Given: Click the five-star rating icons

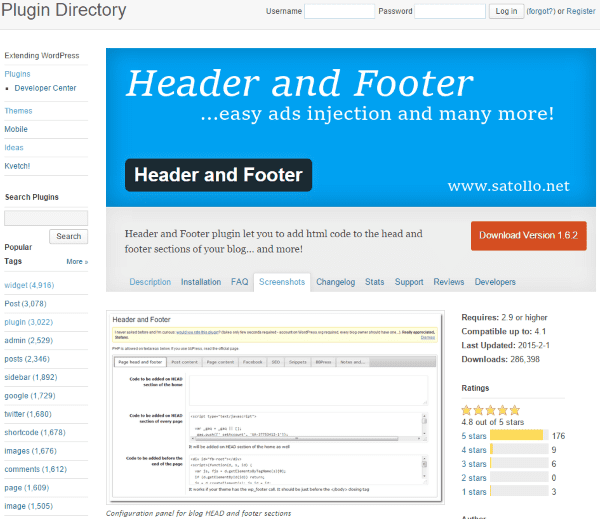Looking at the screenshot, I should click(x=491, y=410).
